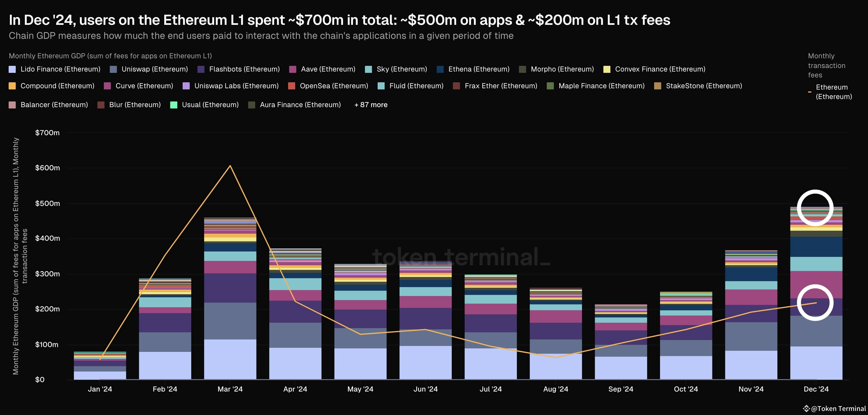Click the Lido Finance legend color swatch
The width and height of the screenshot is (868, 415).
(x=12, y=69)
